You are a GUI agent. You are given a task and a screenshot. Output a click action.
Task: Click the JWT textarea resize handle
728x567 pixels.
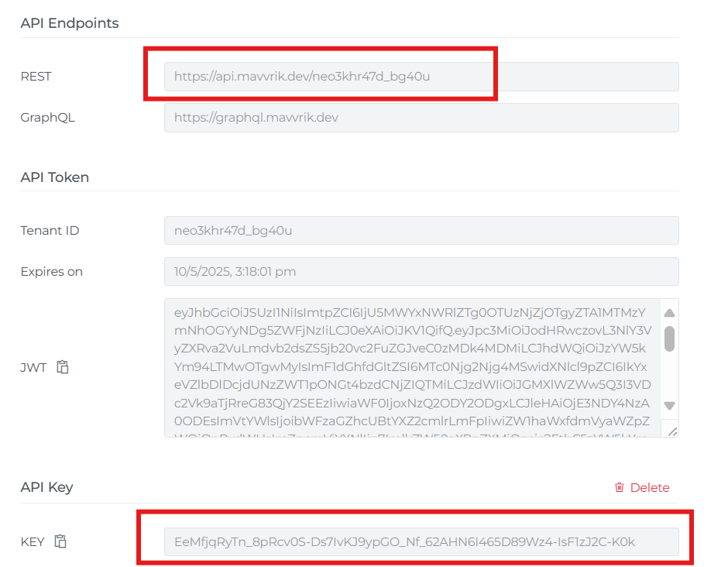tap(671, 431)
